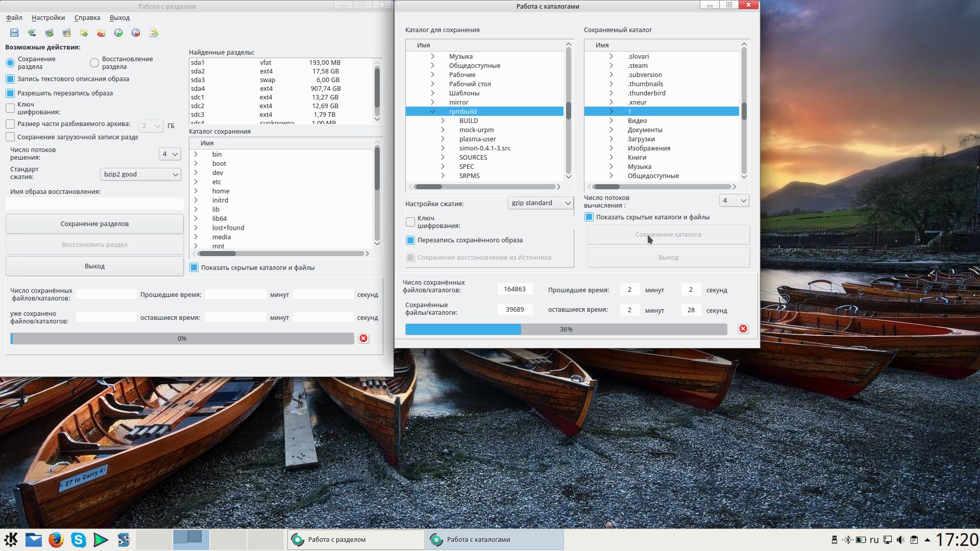Click the Выход button in partition window
980x551 pixels.
click(94, 266)
